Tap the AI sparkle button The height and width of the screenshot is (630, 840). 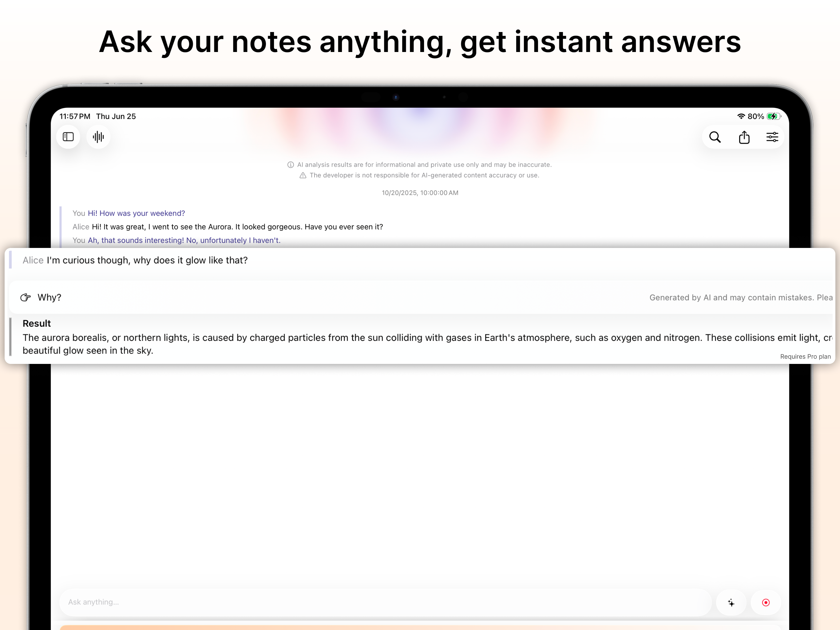731,602
